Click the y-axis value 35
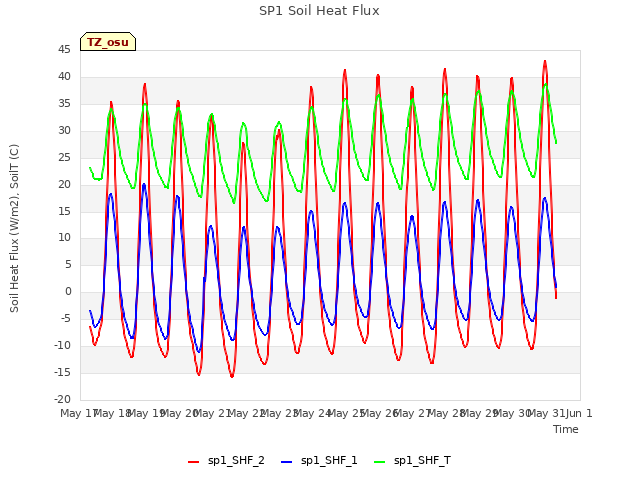The height and width of the screenshot is (480, 640). click(x=64, y=104)
